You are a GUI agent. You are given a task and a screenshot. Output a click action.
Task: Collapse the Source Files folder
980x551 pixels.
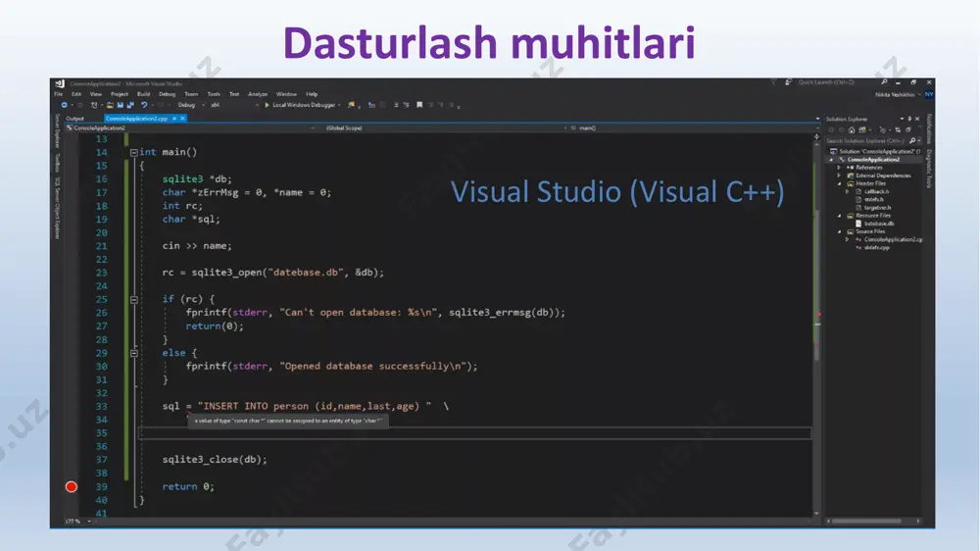pyautogui.click(x=839, y=231)
